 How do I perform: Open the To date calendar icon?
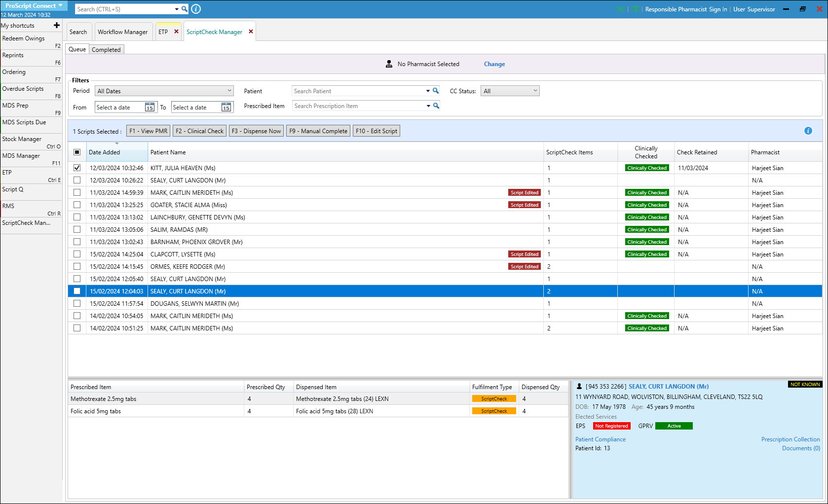[x=226, y=108]
